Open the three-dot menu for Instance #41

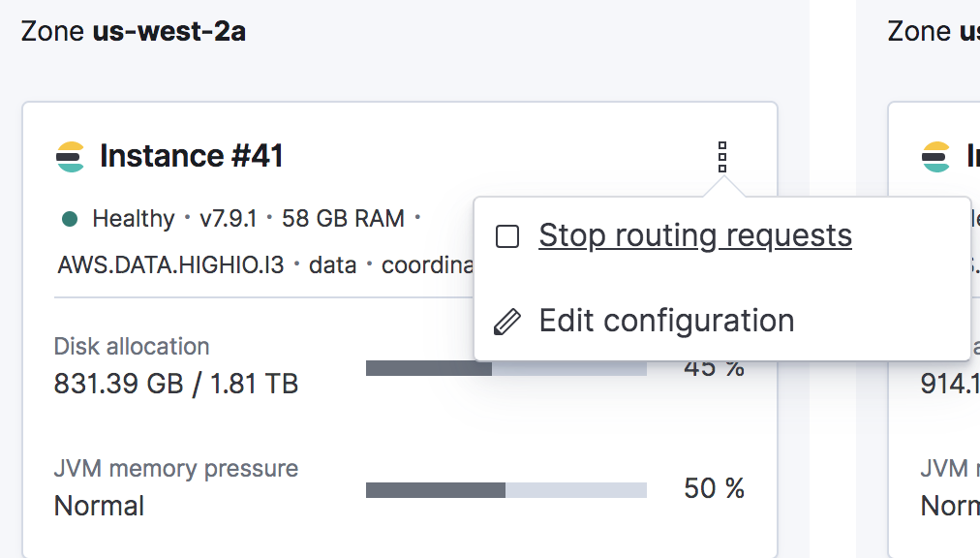(721, 156)
